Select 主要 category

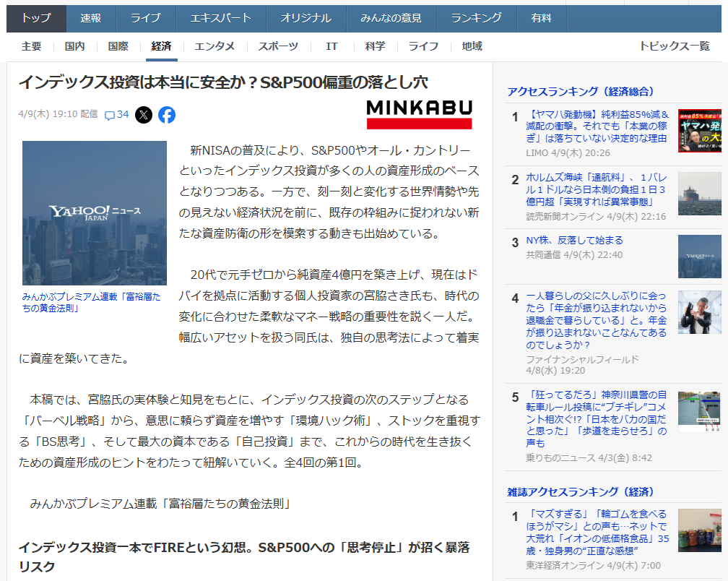tap(31, 46)
